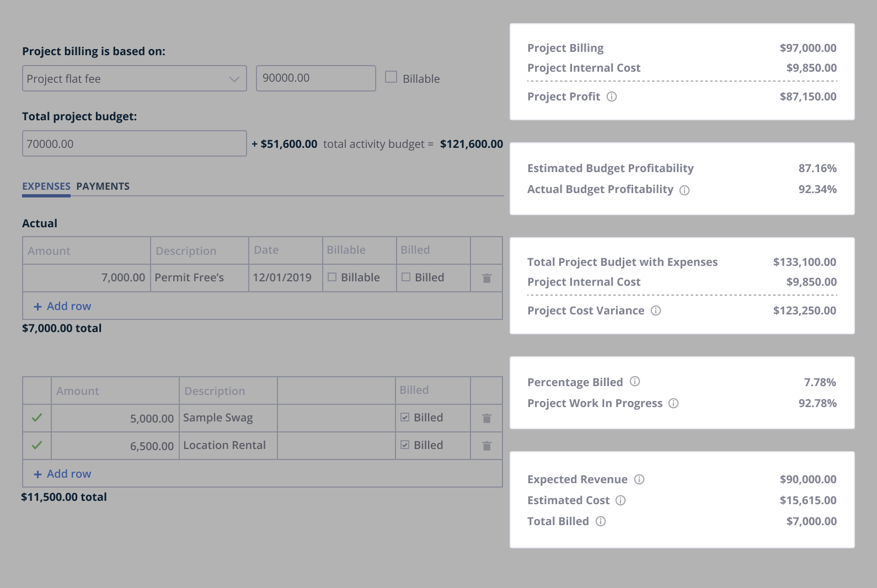Enable Billable checkbox next to flat fee amount
877x588 pixels.
(391, 77)
